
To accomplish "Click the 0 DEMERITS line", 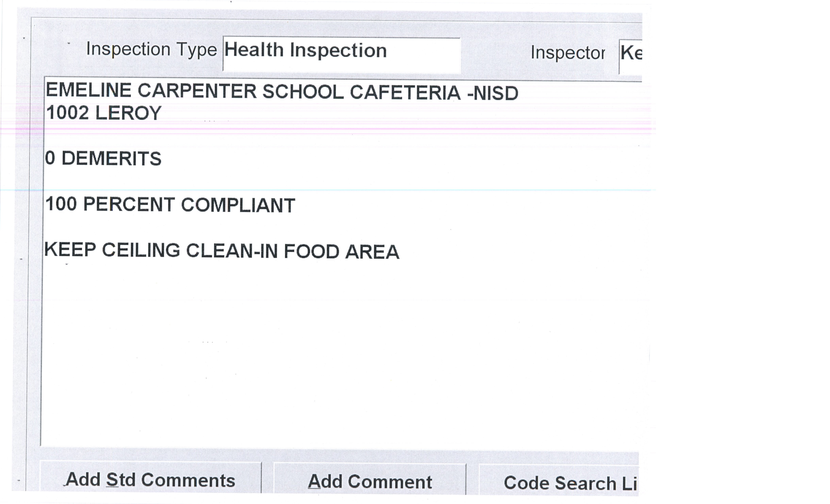I will click(x=103, y=158).
